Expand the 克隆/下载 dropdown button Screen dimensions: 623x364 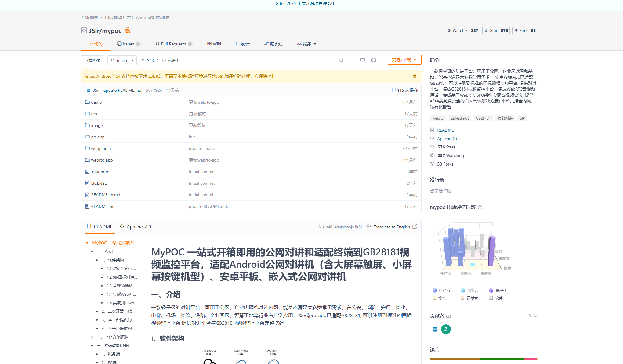[x=404, y=60]
